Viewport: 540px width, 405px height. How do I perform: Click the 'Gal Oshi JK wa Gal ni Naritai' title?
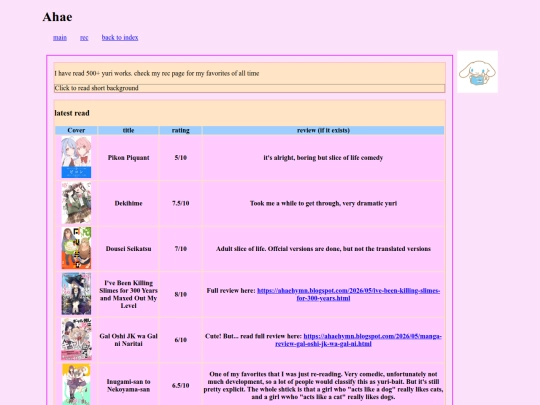coord(128,340)
